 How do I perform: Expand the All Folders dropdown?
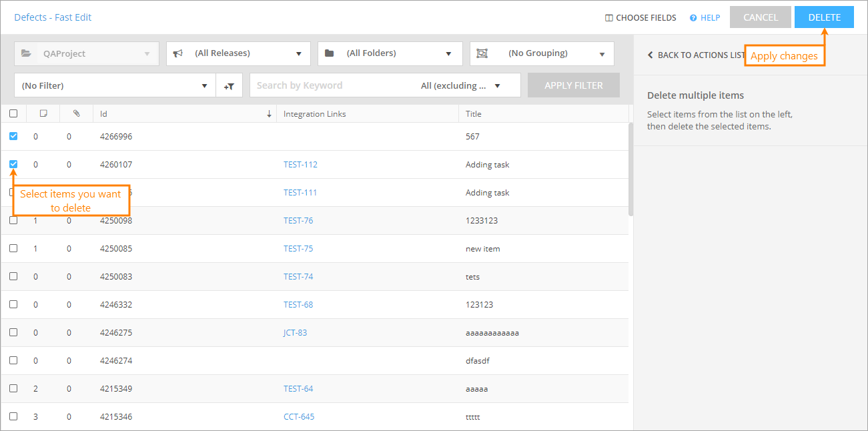click(x=390, y=53)
